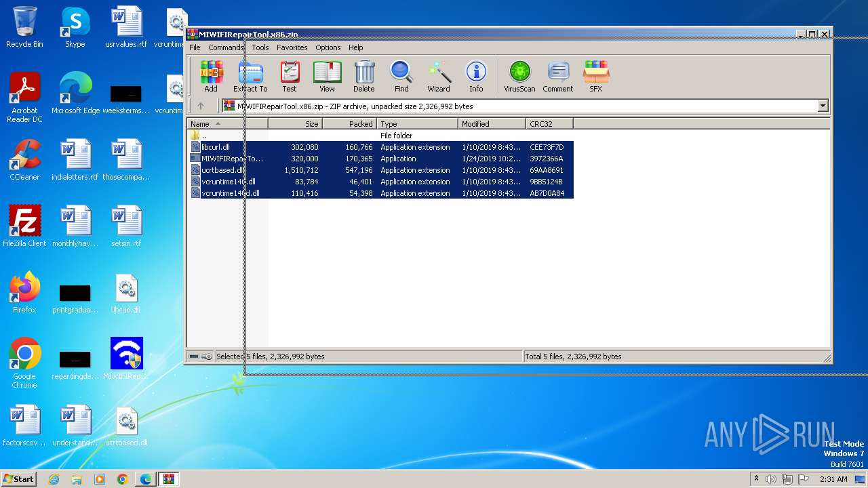The height and width of the screenshot is (488, 868).
Task: Sort files by Size column
Action: [295, 124]
